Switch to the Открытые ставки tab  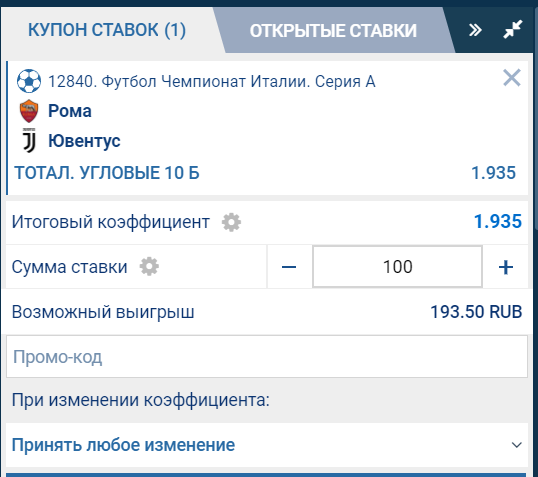pos(333,31)
